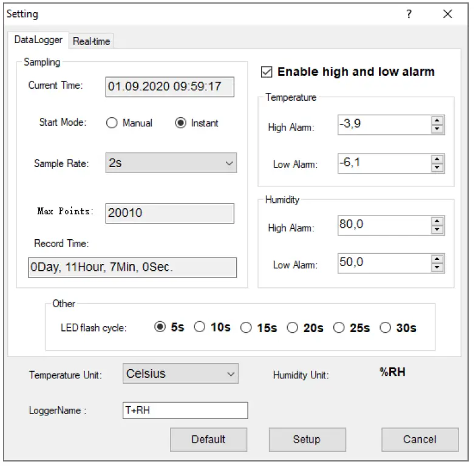This screenshot has width=476, height=470.
Task: Open the Sample Rate dropdown
Action: pyautogui.click(x=171, y=163)
